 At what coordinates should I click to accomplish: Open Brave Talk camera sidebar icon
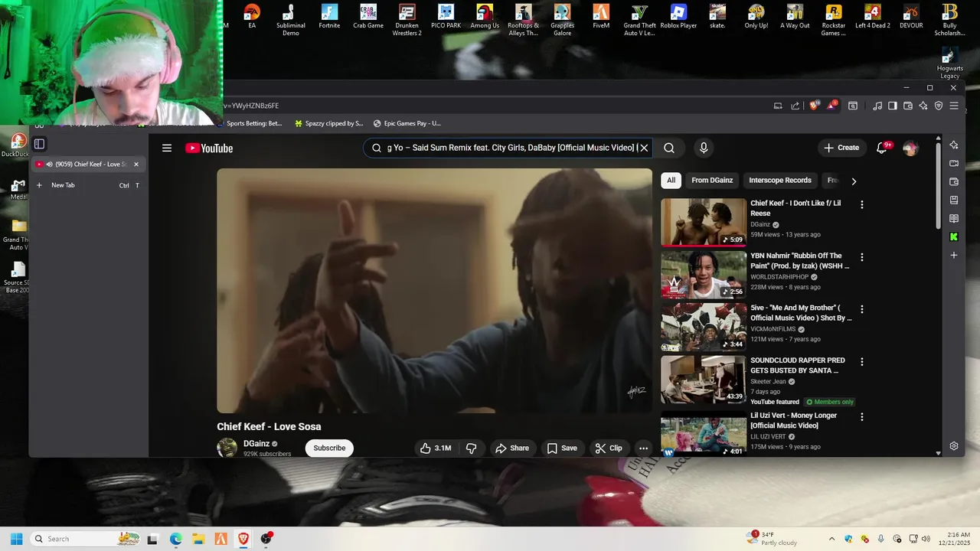954,163
